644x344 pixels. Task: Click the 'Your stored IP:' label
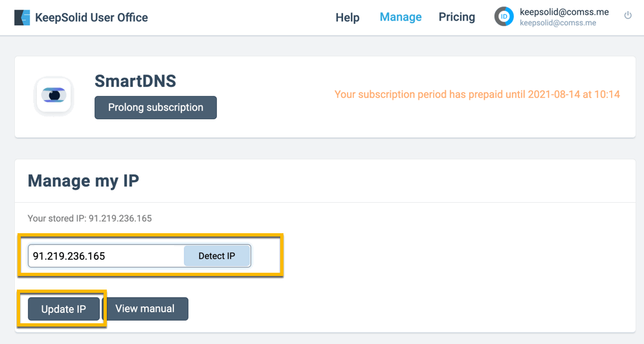[57, 218]
